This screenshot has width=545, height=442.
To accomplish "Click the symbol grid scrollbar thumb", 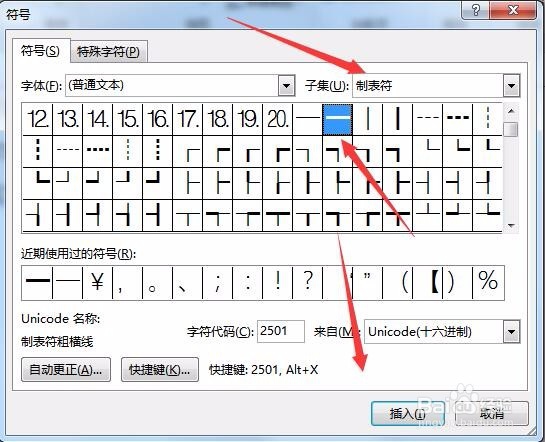I will pos(511,130).
